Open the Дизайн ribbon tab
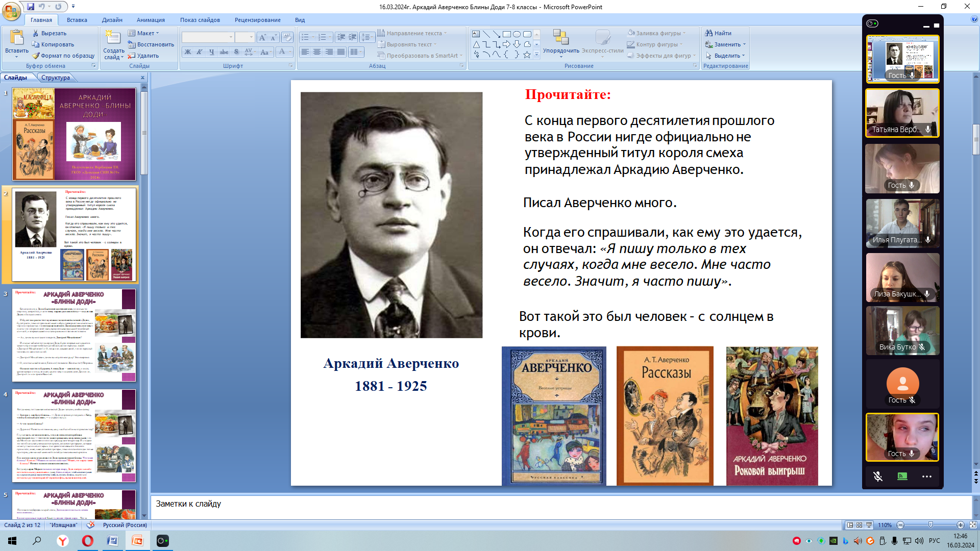This screenshot has height=551, width=980. click(x=112, y=20)
